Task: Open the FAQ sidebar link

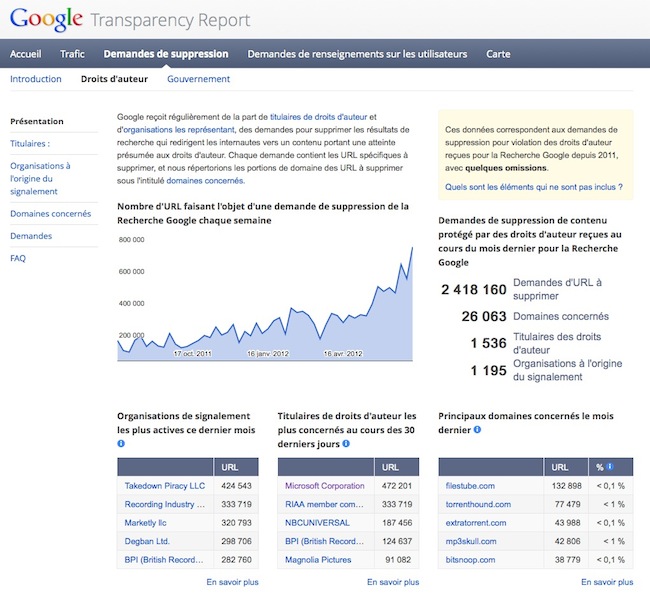Action: [x=18, y=258]
